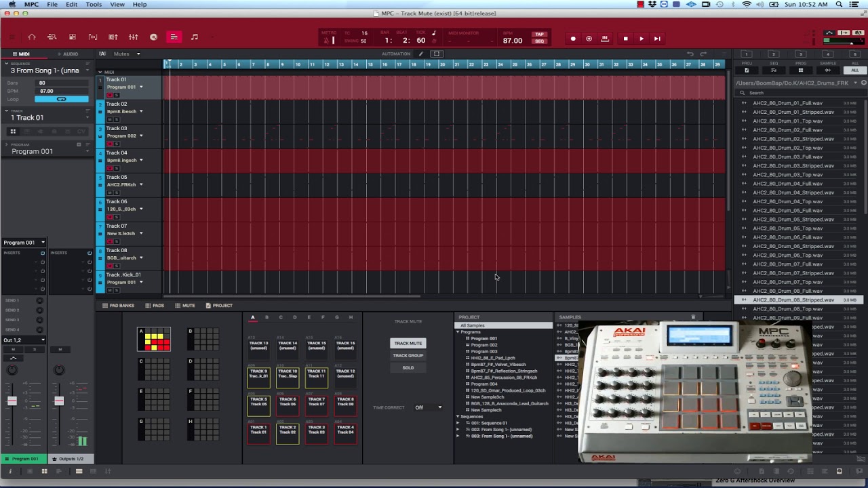Click the Record button in transport
Image resolution: width=868 pixels, height=488 pixels.
[573, 39]
